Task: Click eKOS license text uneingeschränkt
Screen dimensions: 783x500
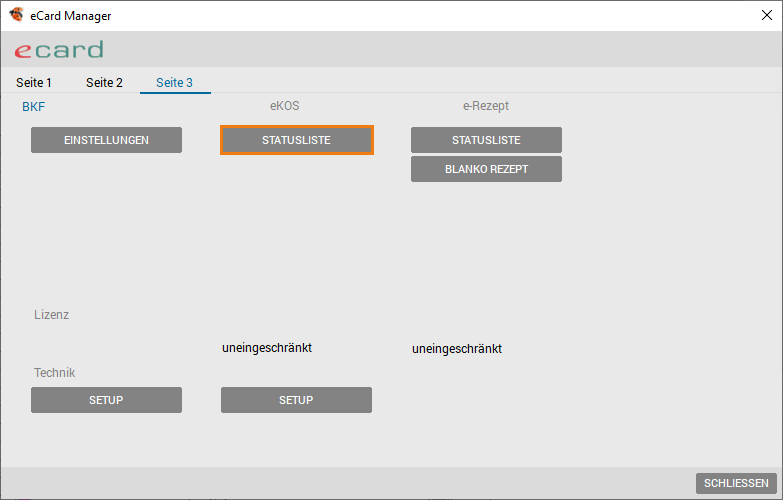Action: 267,348
